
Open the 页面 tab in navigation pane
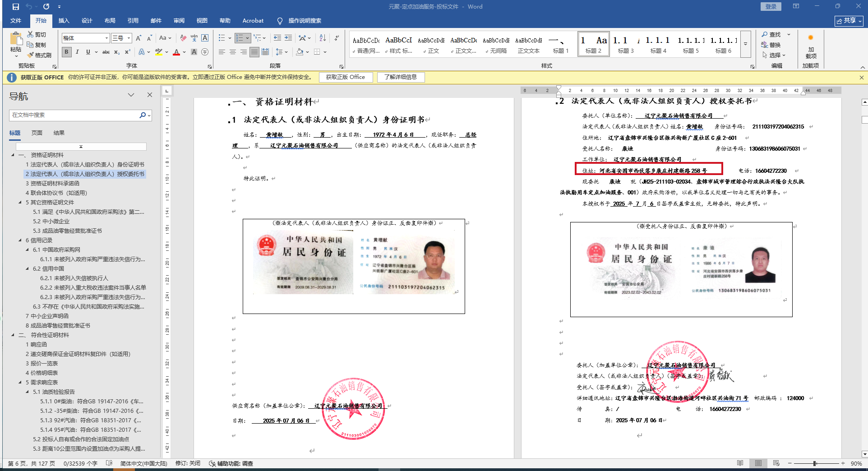[37, 133]
